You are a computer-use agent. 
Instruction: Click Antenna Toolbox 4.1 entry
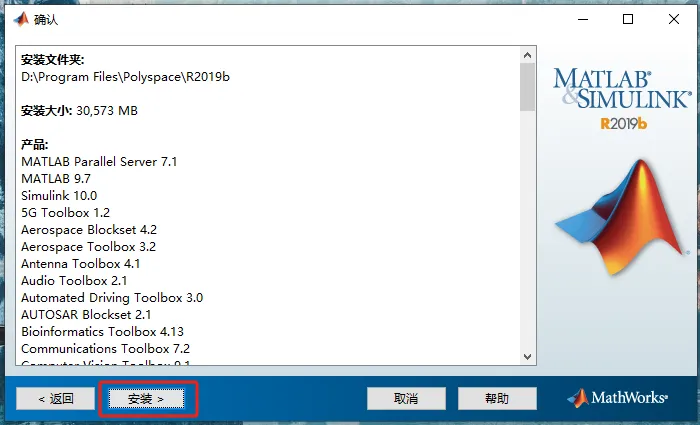[80, 263]
